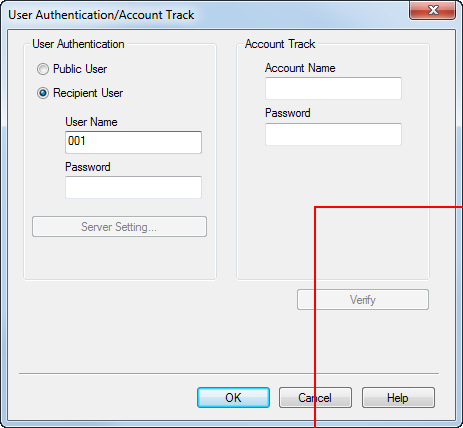Select the Public User radio button
This screenshot has width=463, height=428.
(x=43, y=69)
